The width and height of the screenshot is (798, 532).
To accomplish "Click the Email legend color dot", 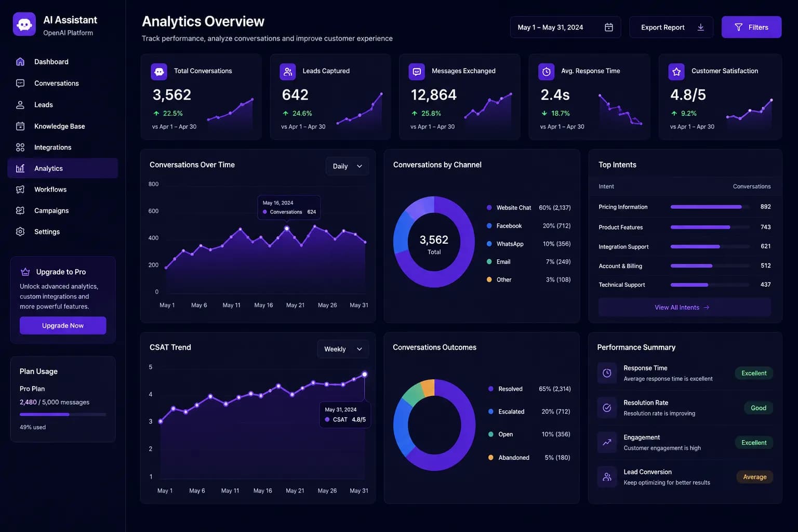I will click(x=489, y=262).
